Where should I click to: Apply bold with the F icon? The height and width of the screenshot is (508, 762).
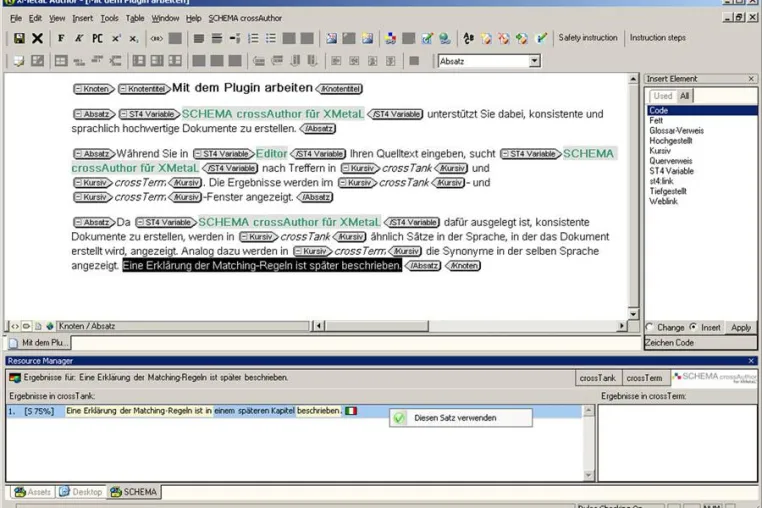(x=61, y=38)
